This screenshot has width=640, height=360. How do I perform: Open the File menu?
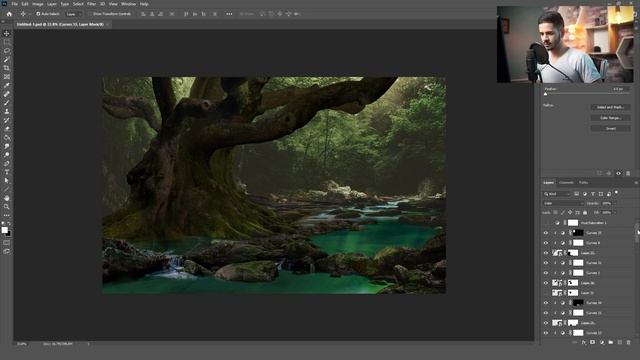point(14,4)
